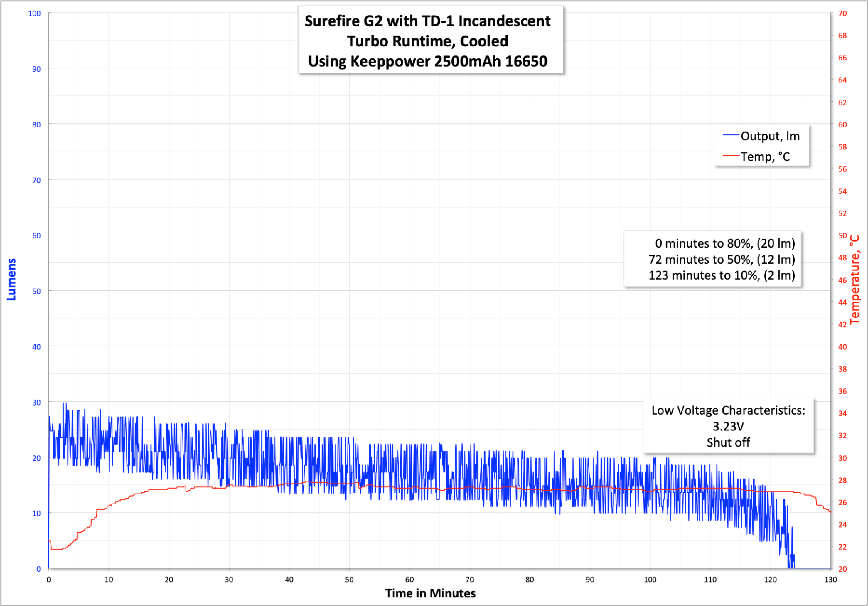
Task: Click the 'Temperature, °C' right axis title
Action: 854,280
